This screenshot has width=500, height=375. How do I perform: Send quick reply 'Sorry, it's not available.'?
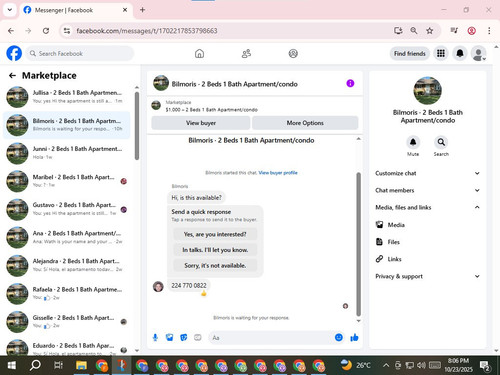click(215, 265)
